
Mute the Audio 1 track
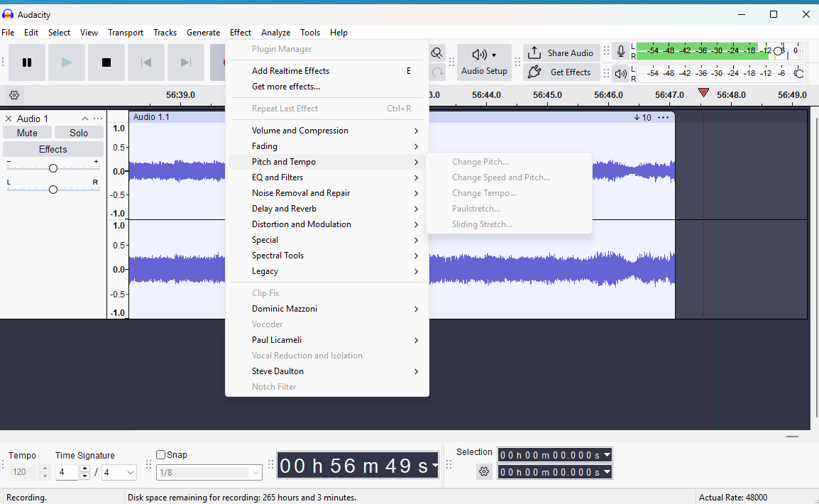pos(27,133)
